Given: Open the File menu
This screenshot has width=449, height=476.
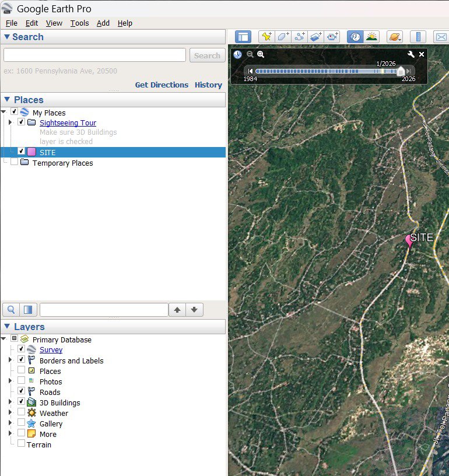Looking at the screenshot, I should [12, 23].
